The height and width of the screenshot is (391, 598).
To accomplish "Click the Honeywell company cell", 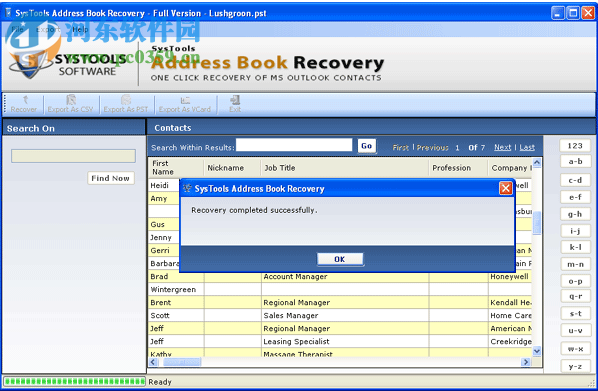I will pyautogui.click(x=510, y=277).
